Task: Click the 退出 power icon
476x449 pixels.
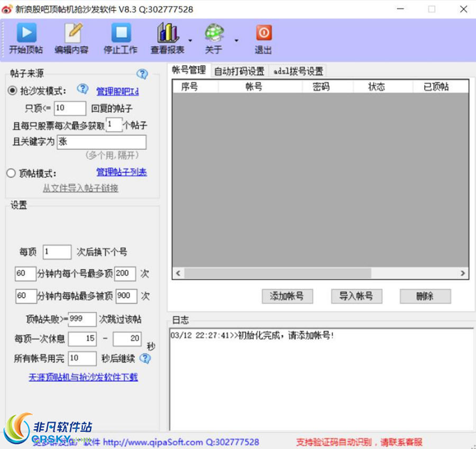Action: coord(263,33)
